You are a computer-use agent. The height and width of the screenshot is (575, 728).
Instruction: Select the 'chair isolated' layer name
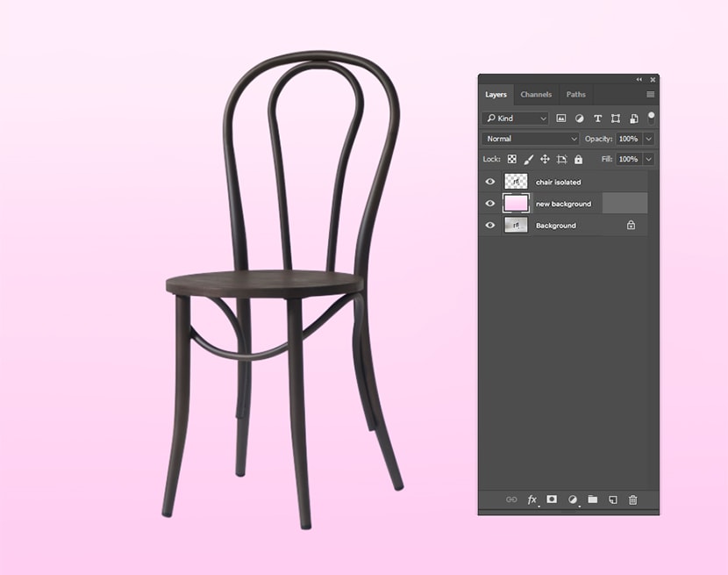[x=558, y=183]
